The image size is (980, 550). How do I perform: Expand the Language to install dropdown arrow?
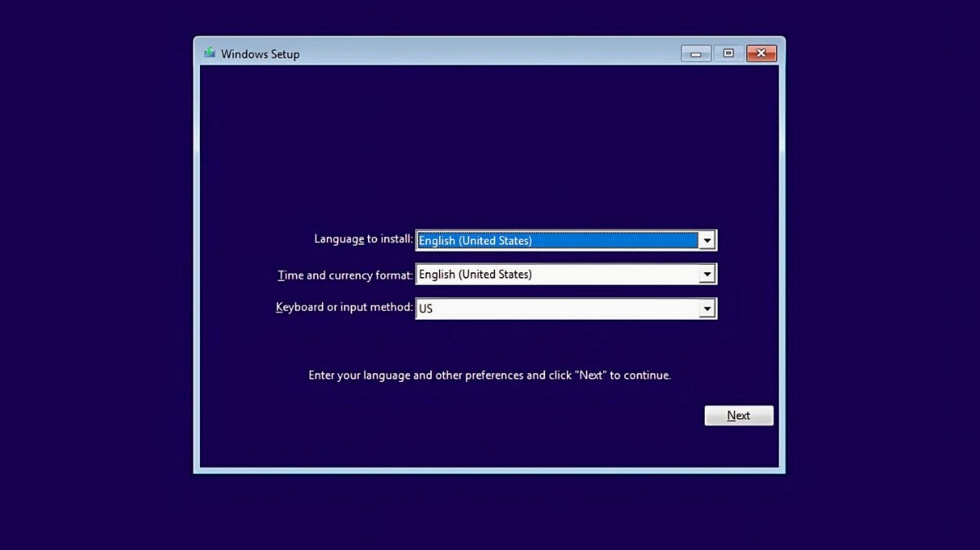click(x=706, y=240)
